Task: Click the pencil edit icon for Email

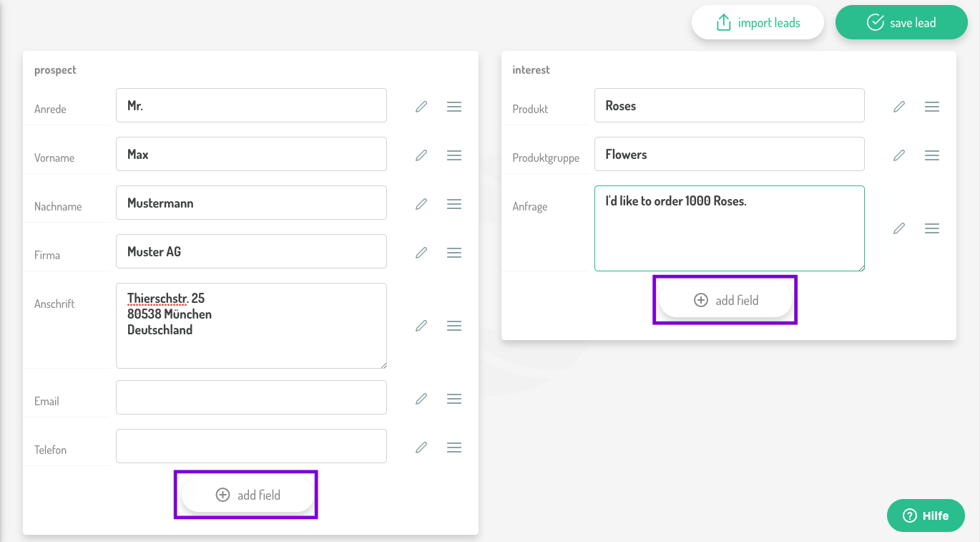Action: [x=421, y=399]
